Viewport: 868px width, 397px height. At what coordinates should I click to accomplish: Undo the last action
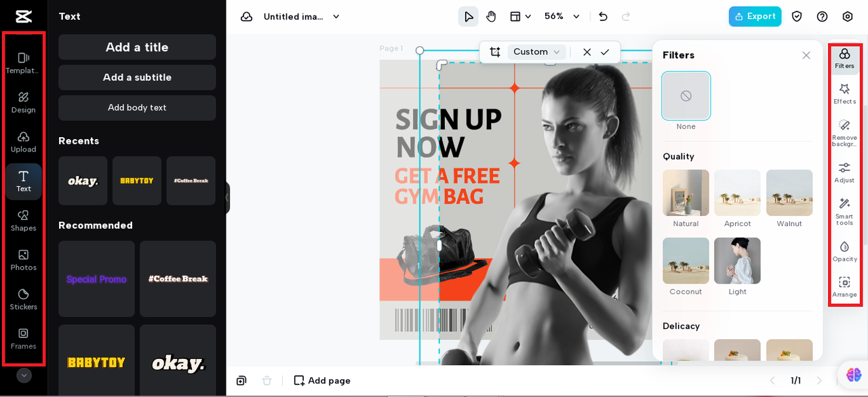point(603,16)
